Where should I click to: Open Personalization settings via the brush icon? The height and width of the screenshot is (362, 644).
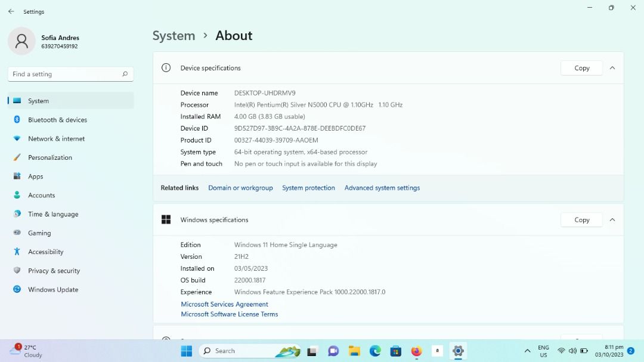[x=50, y=157]
